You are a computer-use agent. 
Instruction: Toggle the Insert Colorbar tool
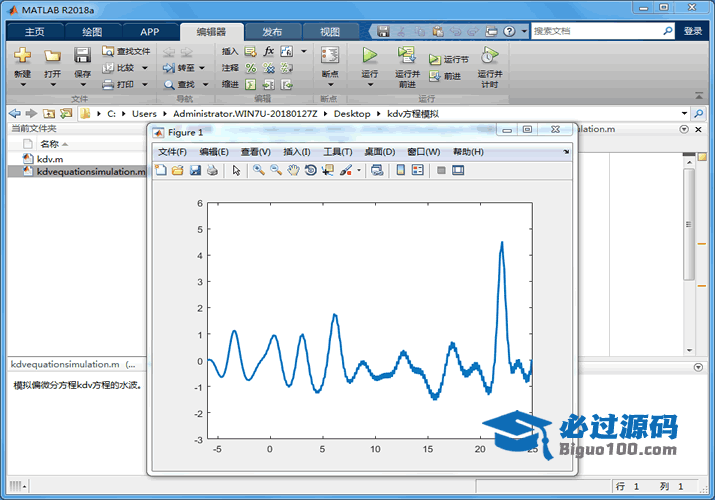pos(400,171)
